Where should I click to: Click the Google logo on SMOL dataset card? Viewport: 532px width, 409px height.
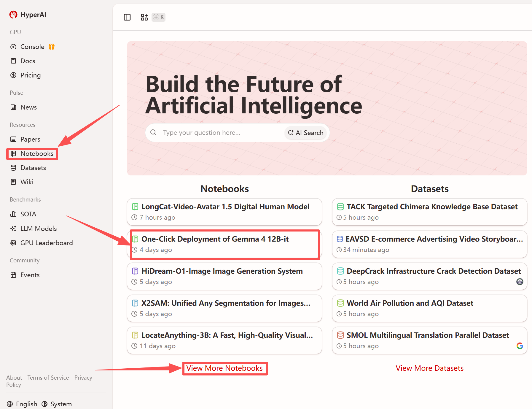[520, 346]
